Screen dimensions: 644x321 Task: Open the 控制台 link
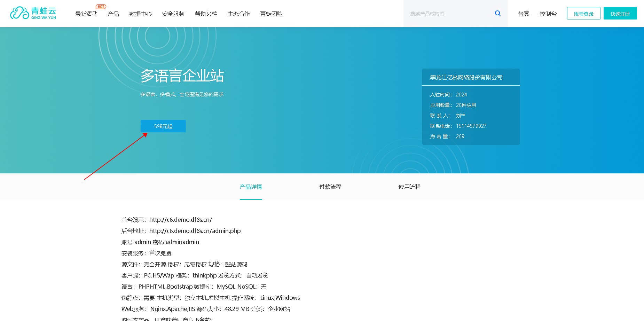(548, 14)
